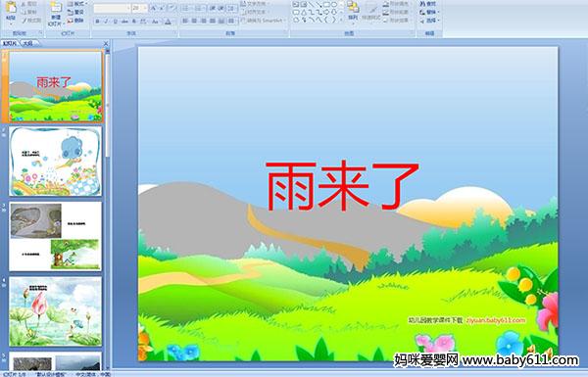
Task: Click the Arrange icon in the drawing group
Action: (x=353, y=11)
